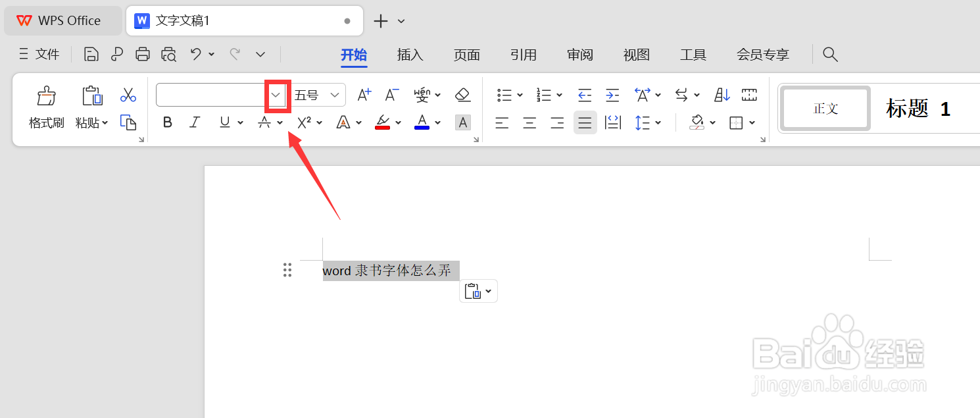Screen dimensions: 980x418
Task: Click the Bold formatting icon
Action: click(x=167, y=122)
